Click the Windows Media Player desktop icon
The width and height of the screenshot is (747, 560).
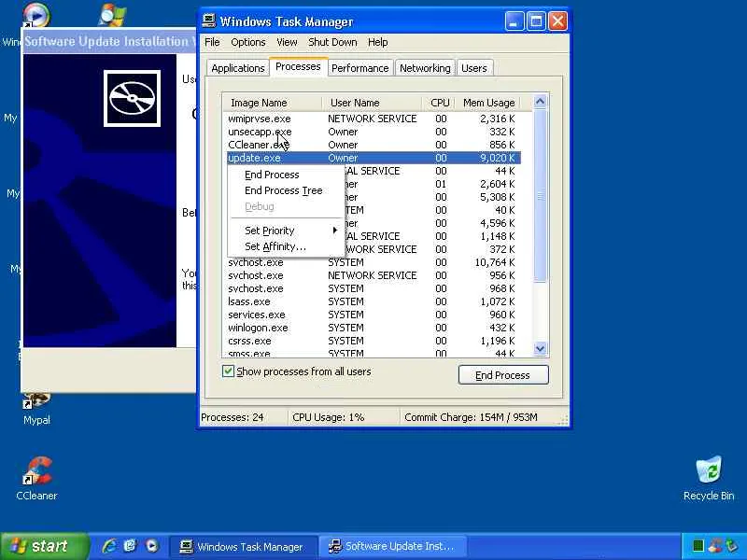[x=35, y=17]
